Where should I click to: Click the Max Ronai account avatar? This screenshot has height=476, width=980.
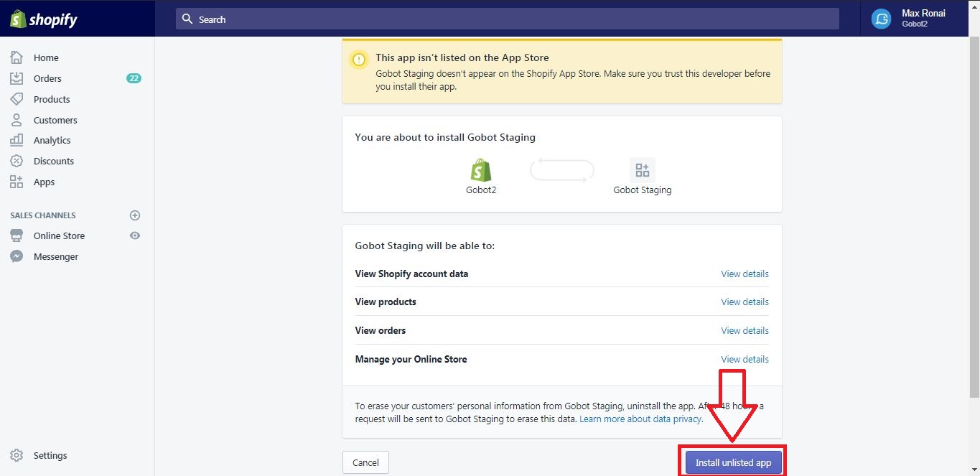click(x=881, y=19)
